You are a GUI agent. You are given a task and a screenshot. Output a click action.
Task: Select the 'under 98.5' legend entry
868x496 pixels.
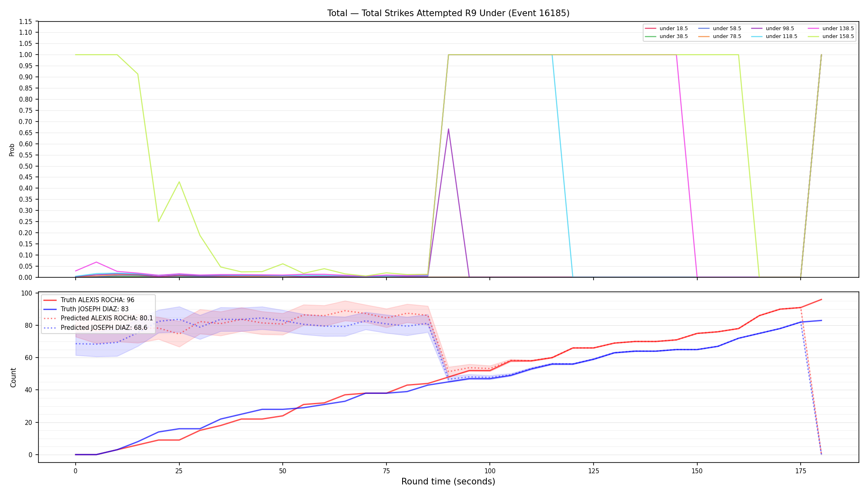point(773,29)
